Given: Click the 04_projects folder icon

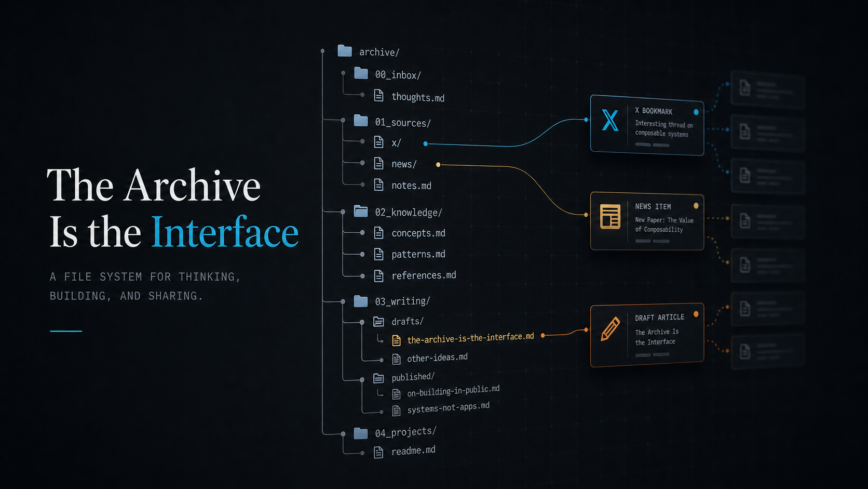Looking at the screenshot, I should click(361, 433).
